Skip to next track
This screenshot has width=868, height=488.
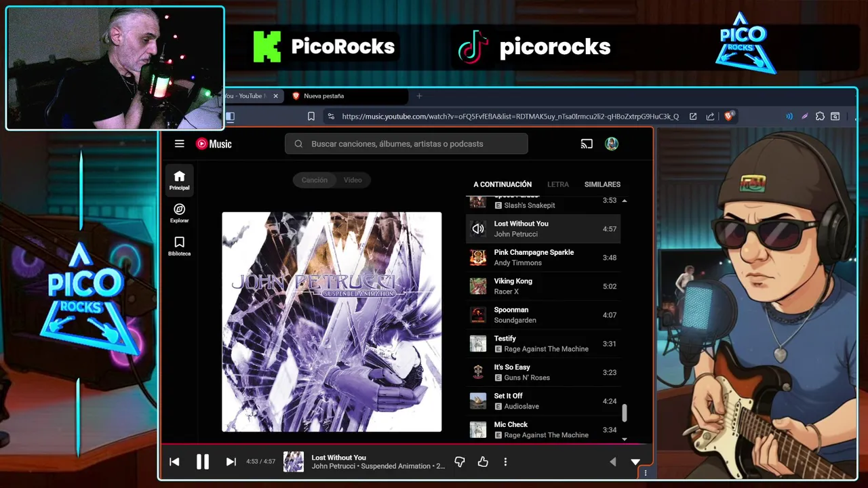(231, 462)
